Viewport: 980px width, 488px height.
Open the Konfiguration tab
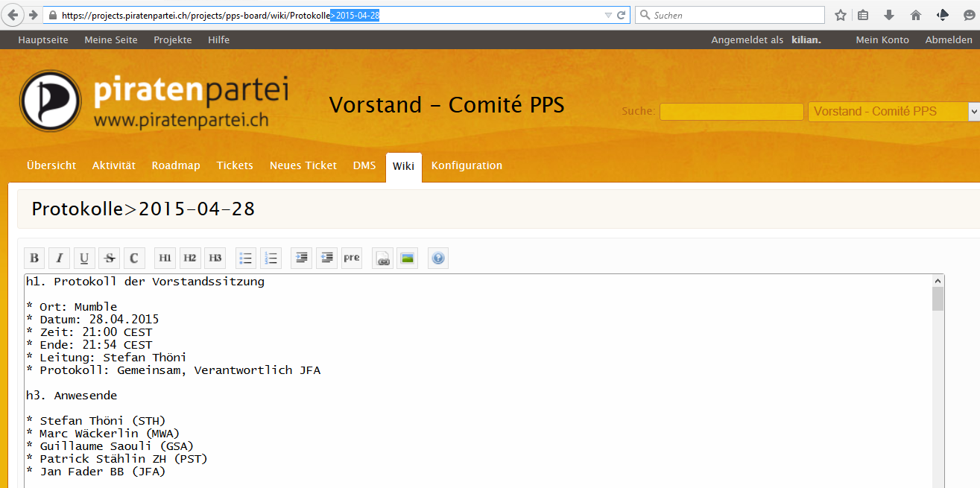pyautogui.click(x=467, y=165)
